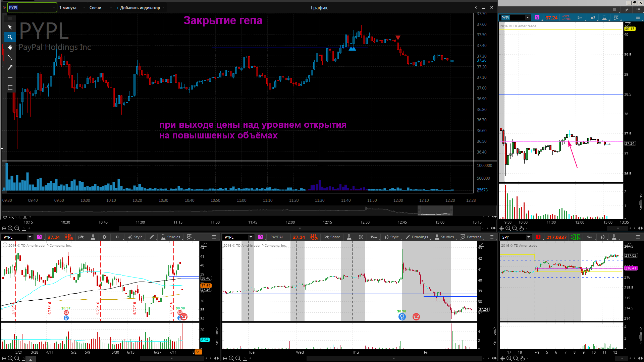This screenshot has width=644, height=362.
Task: Expand the Свечи chart type dropdown
Action: point(100,8)
